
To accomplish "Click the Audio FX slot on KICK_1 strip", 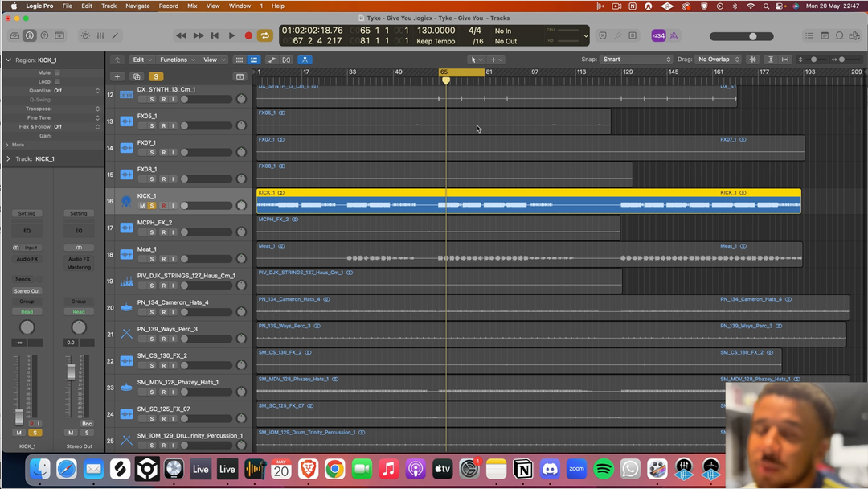I will click(x=27, y=259).
